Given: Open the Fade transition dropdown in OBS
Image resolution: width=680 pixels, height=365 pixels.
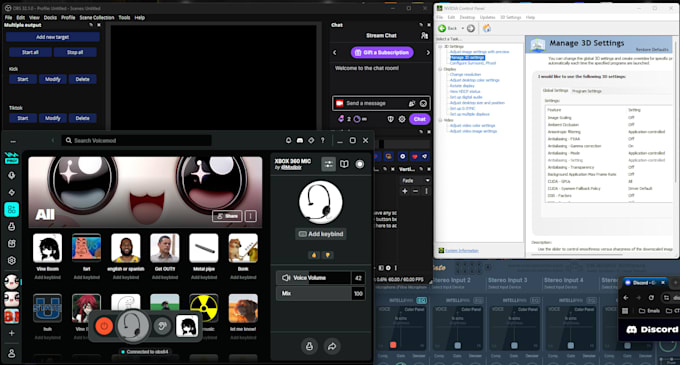Looking at the screenshot, I should click(415, 180).
